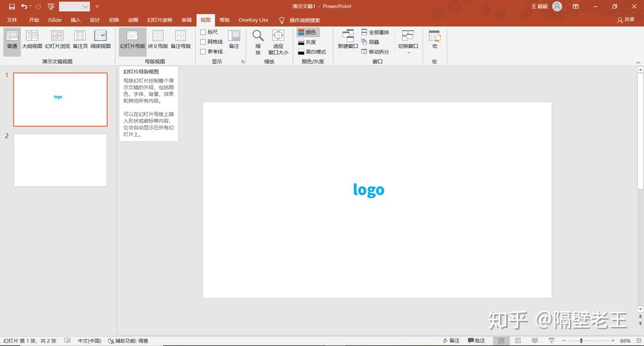Open the 宏 macros dropdown
This screenshot has height=346, width=644.
[x=435, y=40]
